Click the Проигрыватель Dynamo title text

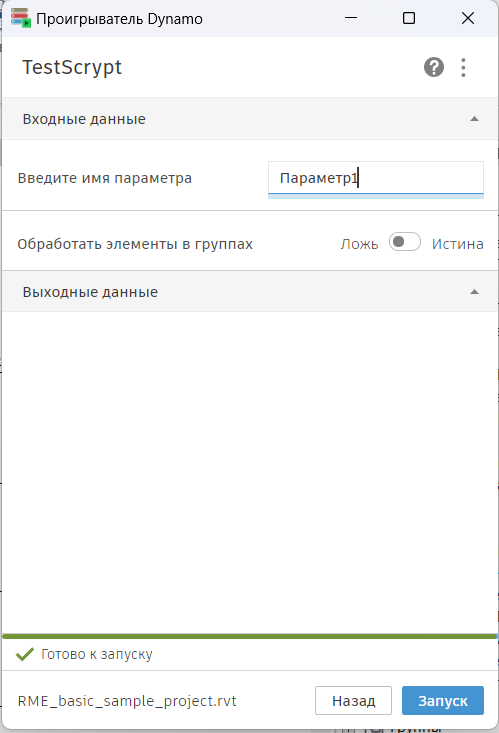[119, 19]
